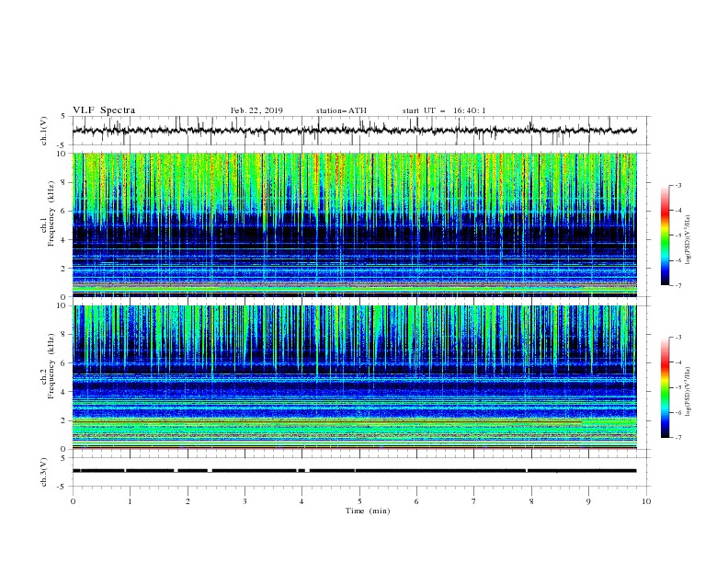Click the time axis tick label "5"
This screenshot has height=563, width=728.
(359, 501)
